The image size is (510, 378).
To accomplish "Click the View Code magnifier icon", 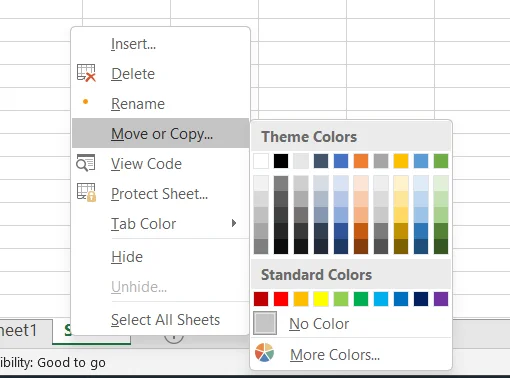I will (86, 163).
